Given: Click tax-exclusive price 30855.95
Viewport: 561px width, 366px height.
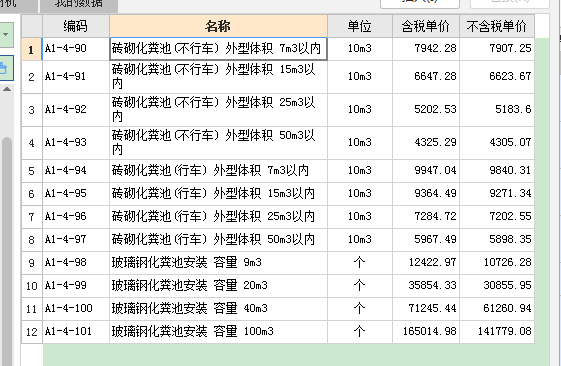Looking at the screenshot, I should pyautogui.click(x=497, y=286).
